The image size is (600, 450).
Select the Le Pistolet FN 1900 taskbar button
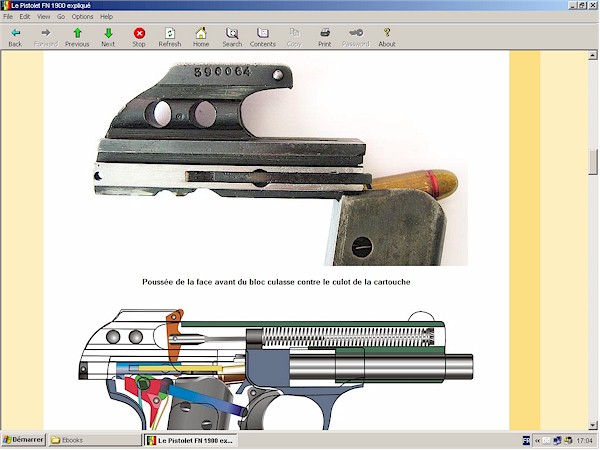tap(190, 440)
